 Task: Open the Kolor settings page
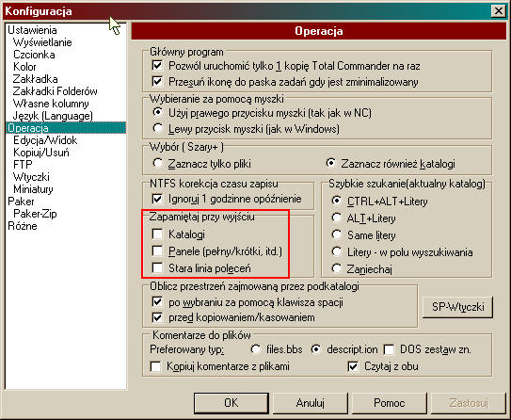click(24, 67)
